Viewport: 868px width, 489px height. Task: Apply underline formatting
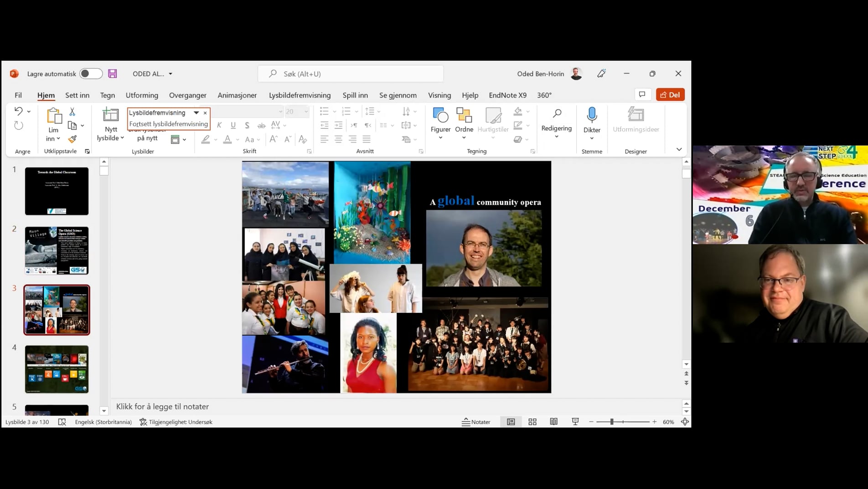[x=233, y=125]
